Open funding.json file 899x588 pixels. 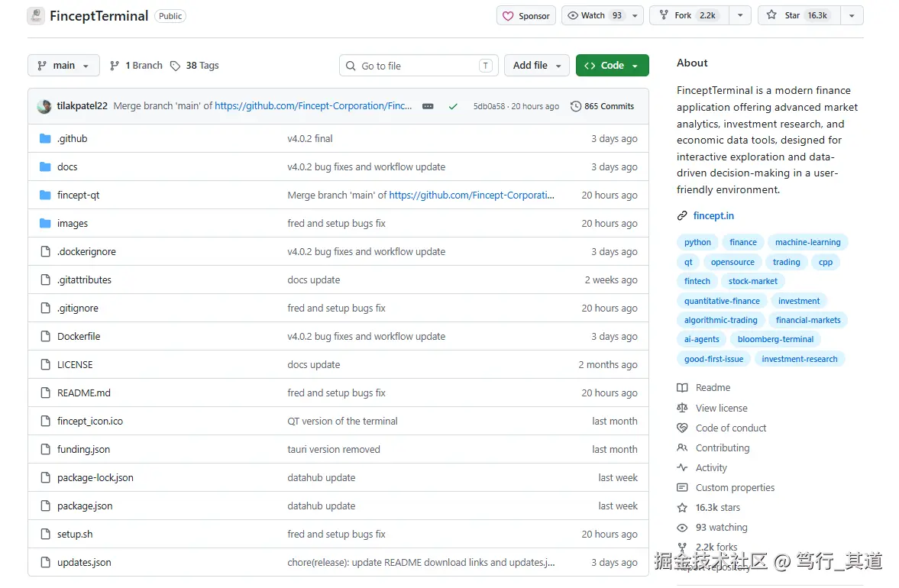[x=84, y=449]
